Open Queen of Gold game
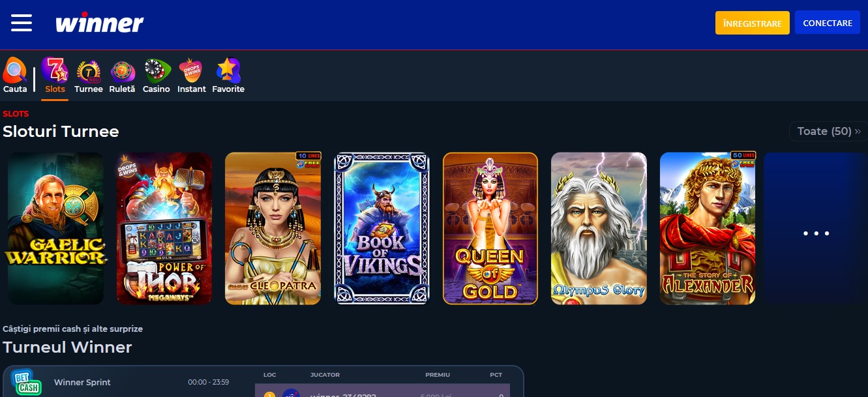The width and height of the screenshot is (868, 397). pos(490,229)
